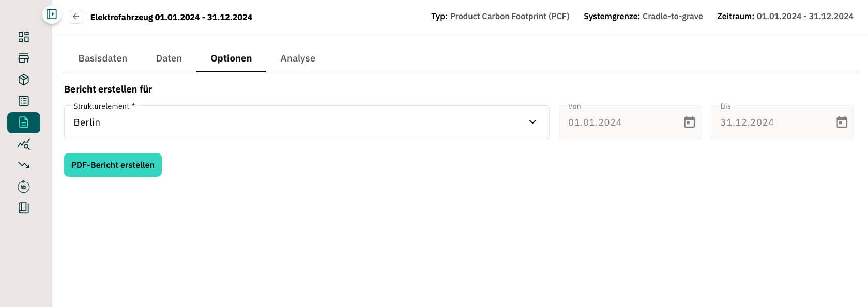Screen dimensions: 868x307
Task: Click the Von date field 01.01.2024
Action: tap(630, 122)
